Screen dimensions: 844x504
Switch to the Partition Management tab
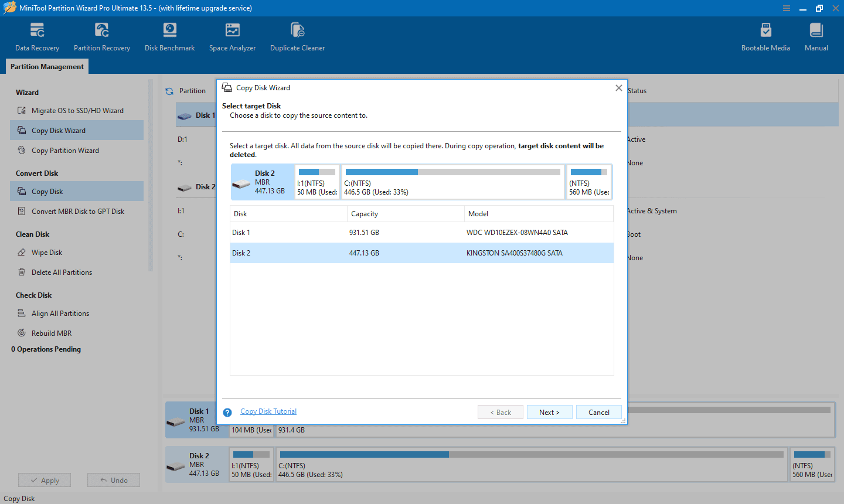point(46,66)
